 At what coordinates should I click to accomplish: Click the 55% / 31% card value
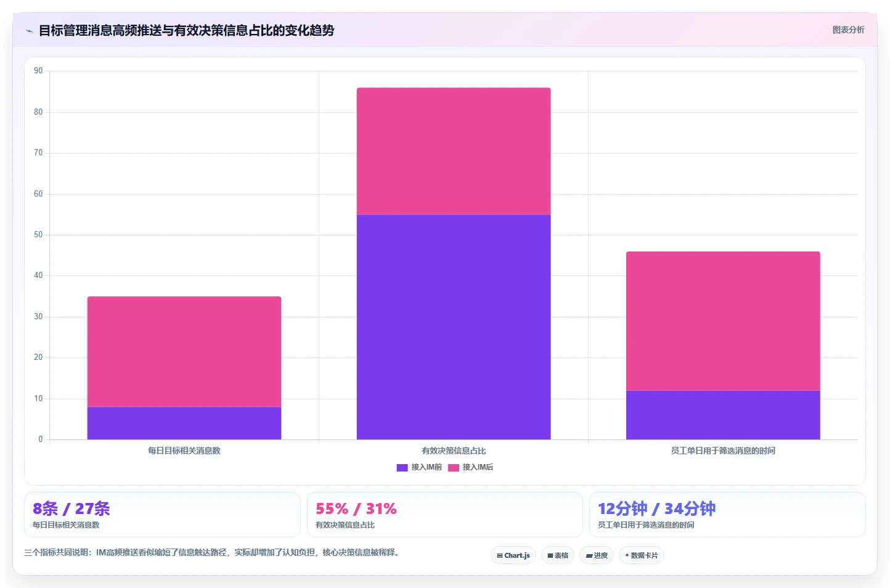pos(356,508)
